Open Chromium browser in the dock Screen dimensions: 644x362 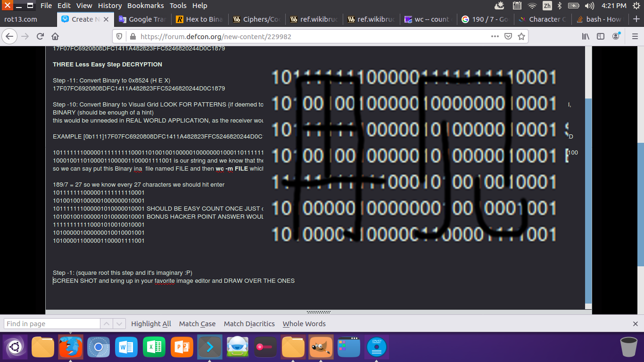(98, 347)
